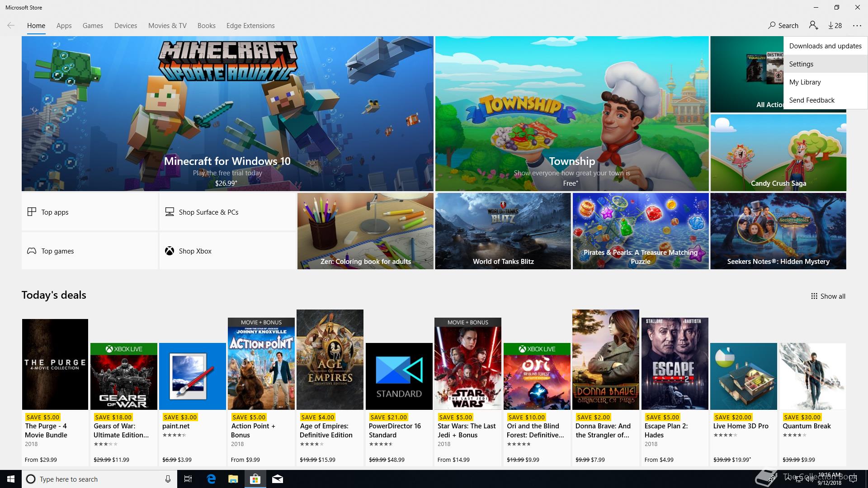
Task: Go to the Games tab
Action: click(93, 26)
